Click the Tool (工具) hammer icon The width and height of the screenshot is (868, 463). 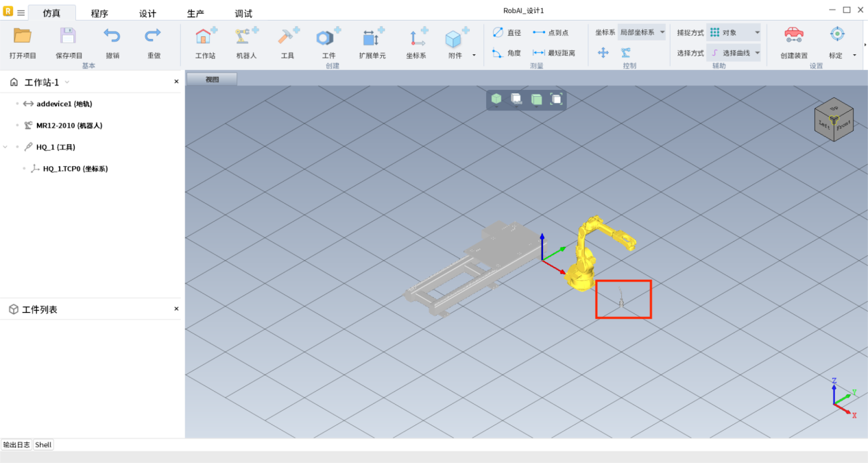click(x=287, y=38)
